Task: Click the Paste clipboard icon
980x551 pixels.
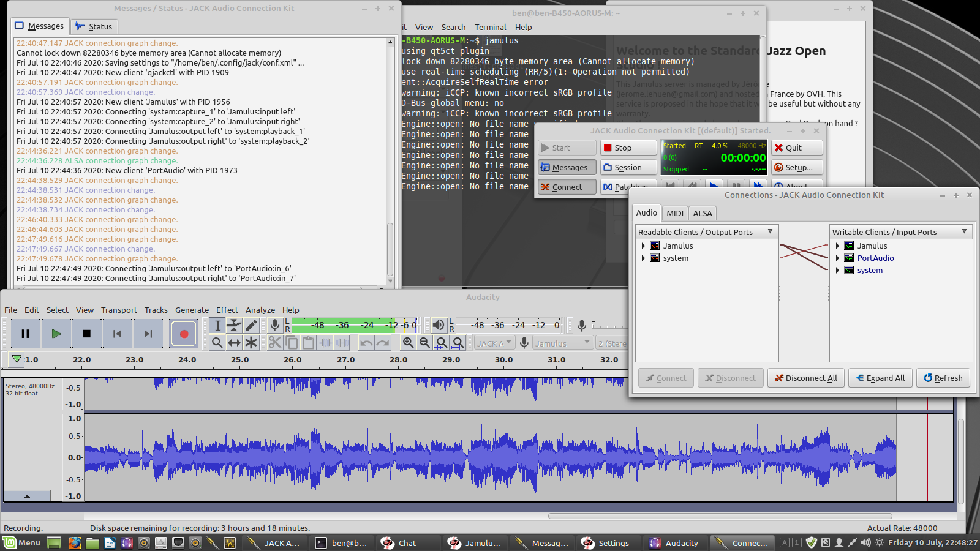Action: pyautogui.click(x=309, y=343)
